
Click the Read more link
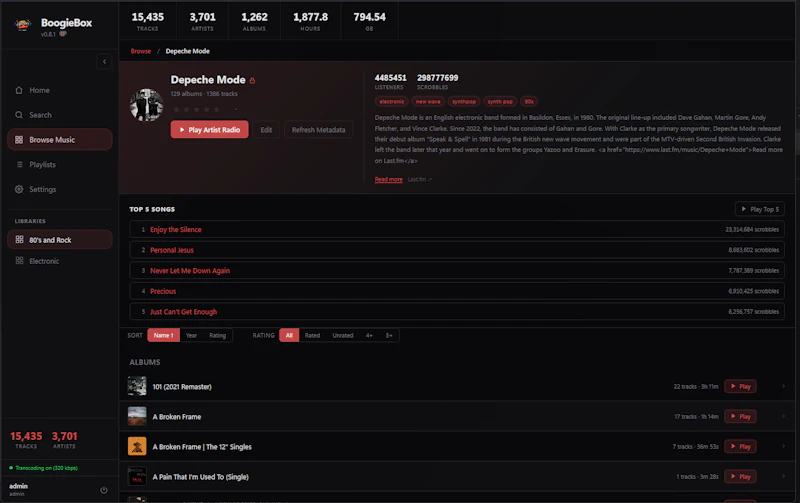pos(388,180)
